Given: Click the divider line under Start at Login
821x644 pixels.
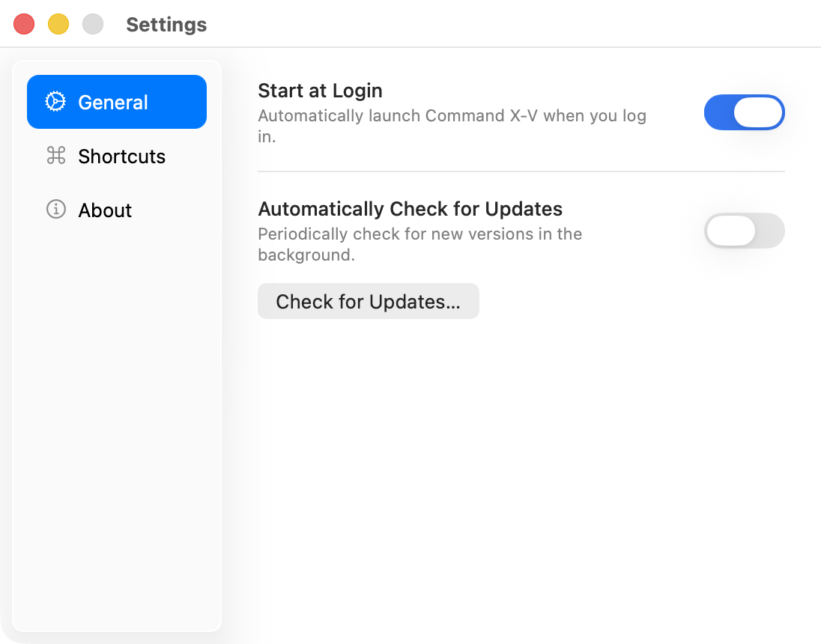Looking at the screenshot, I should [521, 171].
